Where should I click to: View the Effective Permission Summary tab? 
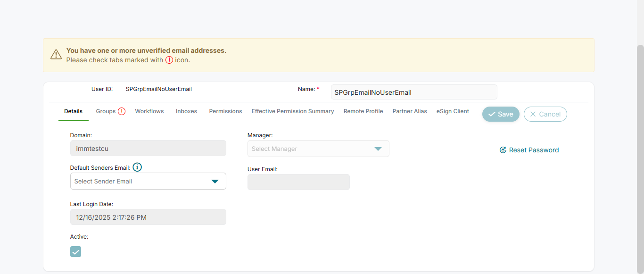pos(293,111)
